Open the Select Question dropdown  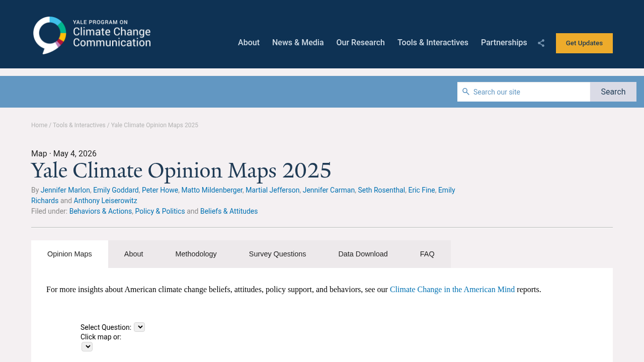(x=139, y=327)
